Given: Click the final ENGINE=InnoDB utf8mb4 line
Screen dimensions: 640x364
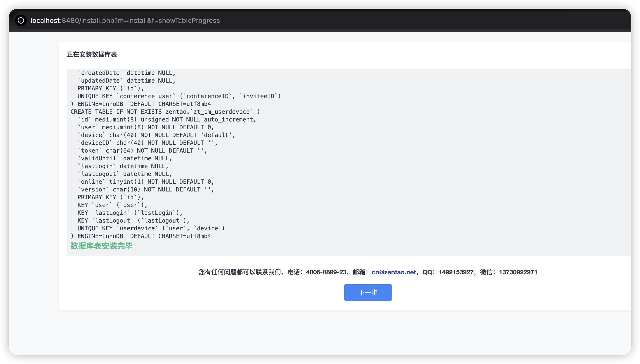Looking at the screenshot, I should click(x=141, y=236).
